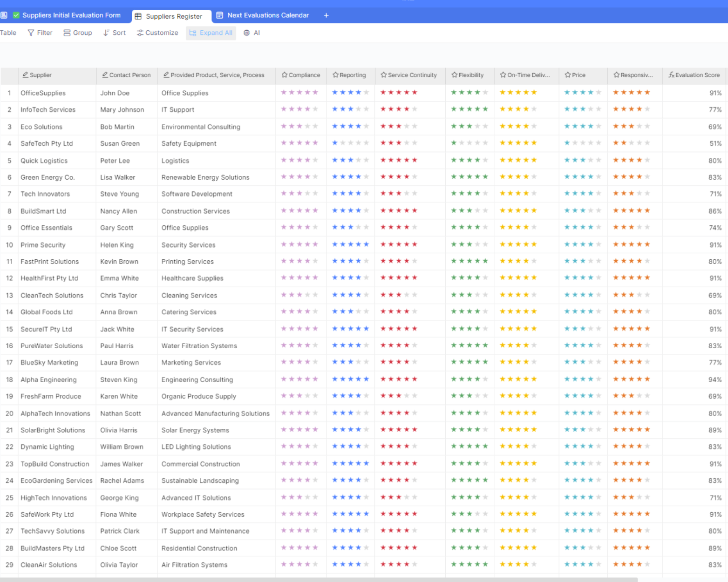This screenshot has width=728, height=582.
Task: Click the Filter funnel icon
Action: pyautogui.click(x=31, y=33)
